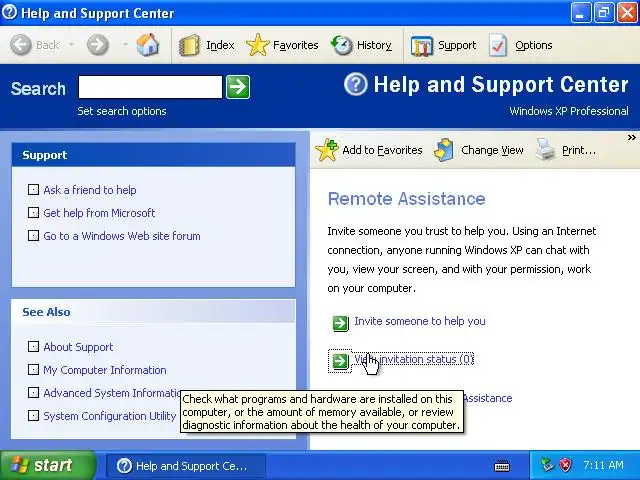Click the Support toolbar label
This screenshot has height=480, width=640.
(457, 45)
